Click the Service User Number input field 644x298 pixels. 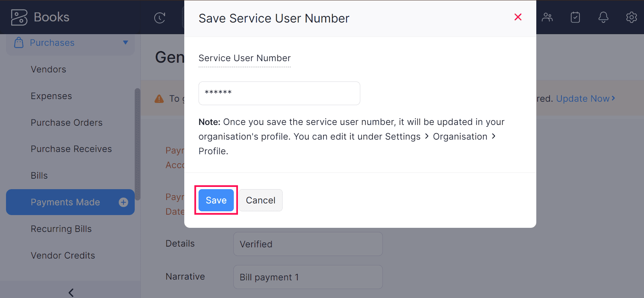pyautogui.click(x=279, y=93)
